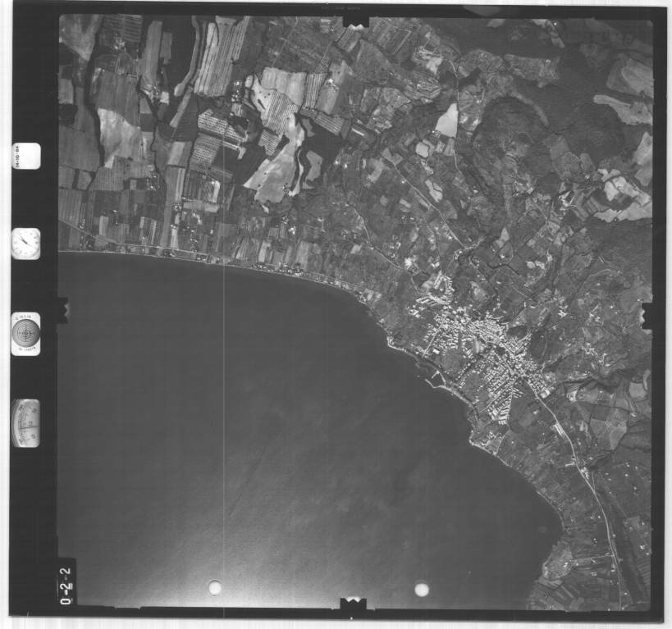Click the dense town center on shoreline

(x=476, y=344)
